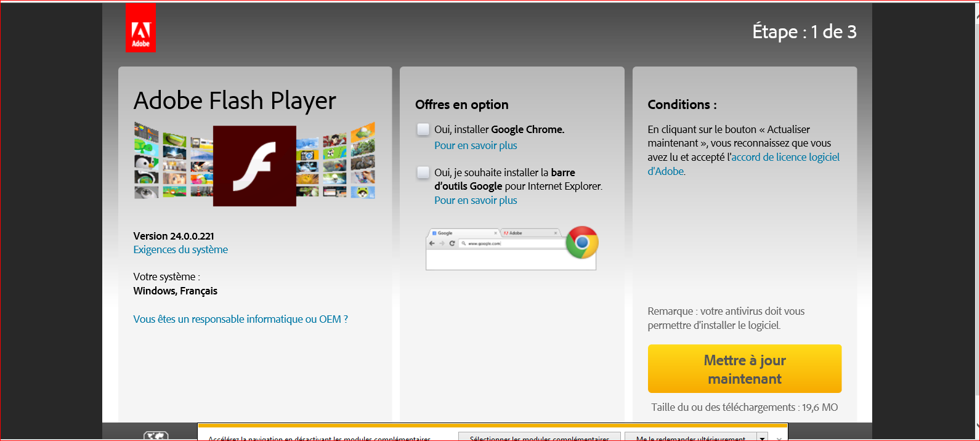Follow 'Vous êtes un responsable informatique ou OEM ?'
980x441 pixels.
pos(241,319)
